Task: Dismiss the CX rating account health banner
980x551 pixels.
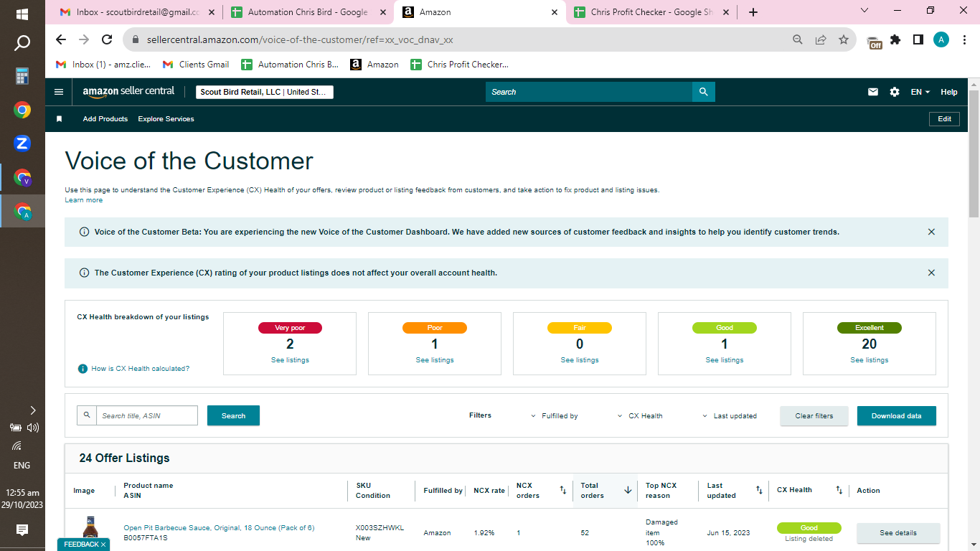Action: (931, 273)
